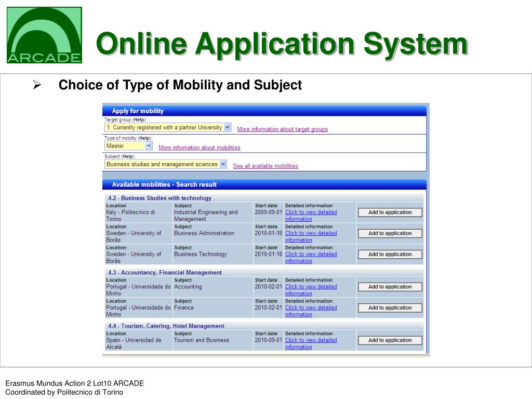View detailed information for Accounting
532x399 pixels.
pos(311,290)
